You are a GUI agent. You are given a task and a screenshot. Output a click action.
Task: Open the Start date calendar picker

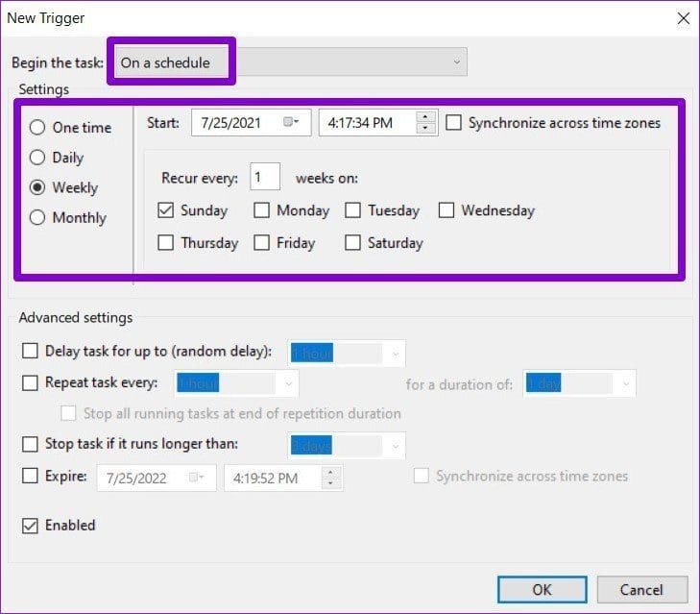pyautogui.click(x=291, y=121)
